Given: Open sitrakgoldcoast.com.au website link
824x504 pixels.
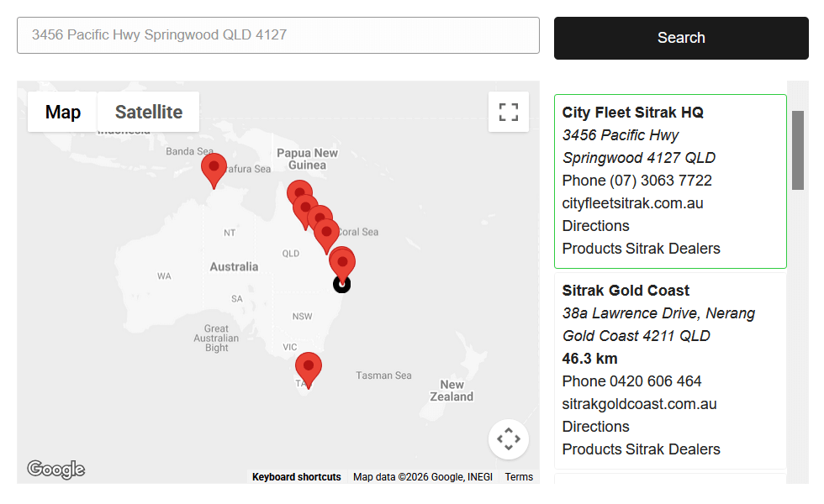Looking at the screenshot, I should click(639, 404).
